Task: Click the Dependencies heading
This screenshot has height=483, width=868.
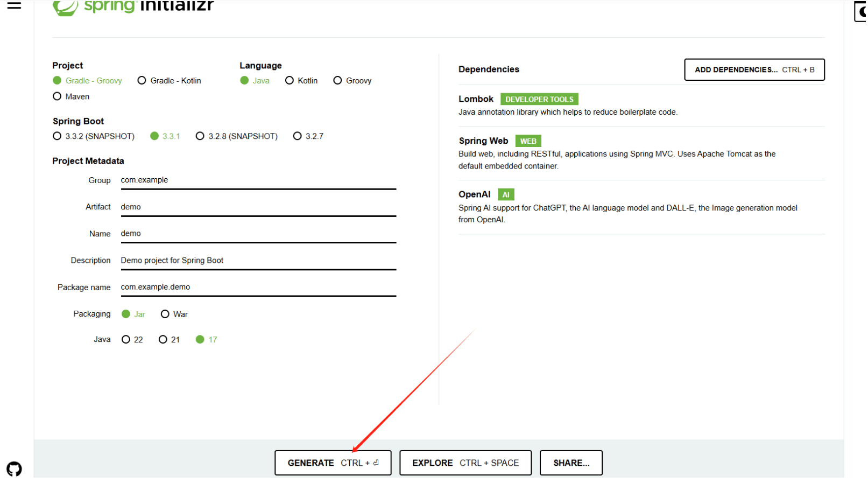Action: point(489,69)
